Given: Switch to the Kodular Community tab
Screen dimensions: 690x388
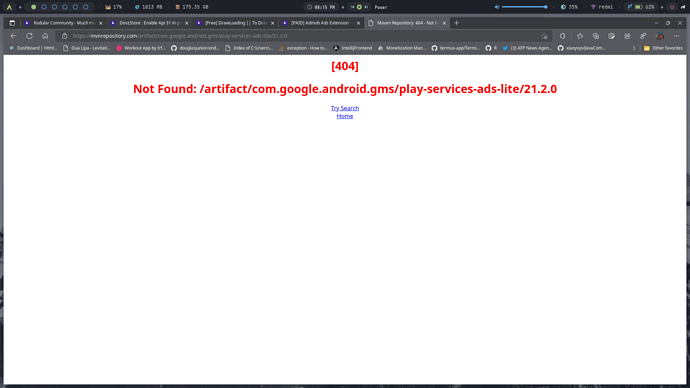Looking at the screenshot, I should tap(63, 23).
